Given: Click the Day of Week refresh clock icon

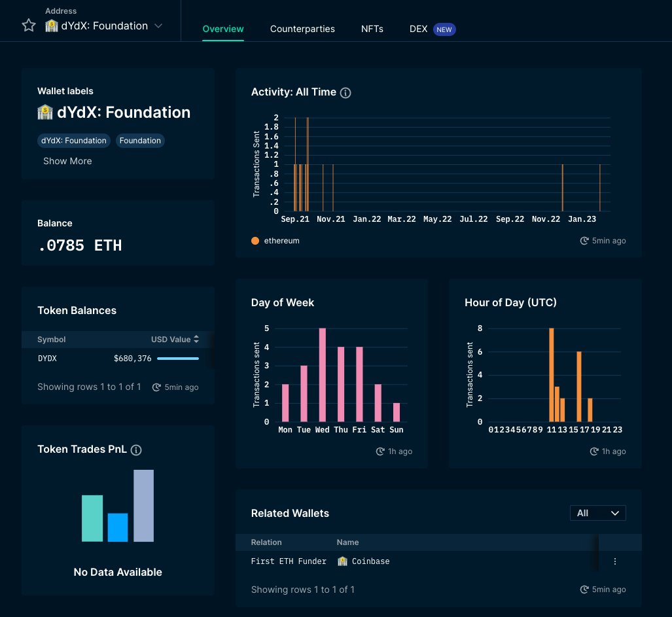Looking at the screenshot, I should point(380,451).
